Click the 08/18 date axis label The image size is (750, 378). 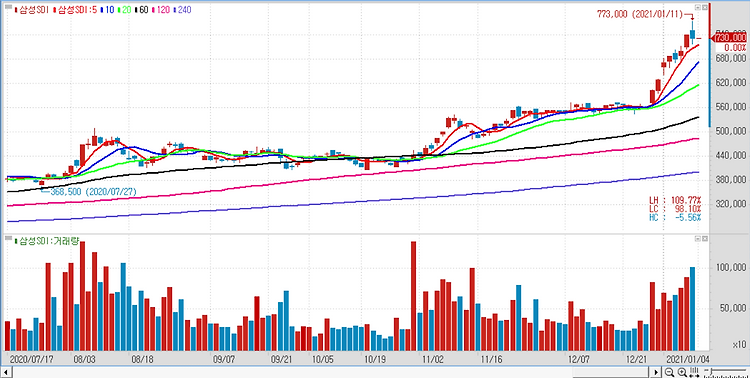pyautogui.click(x=143, y=359)
